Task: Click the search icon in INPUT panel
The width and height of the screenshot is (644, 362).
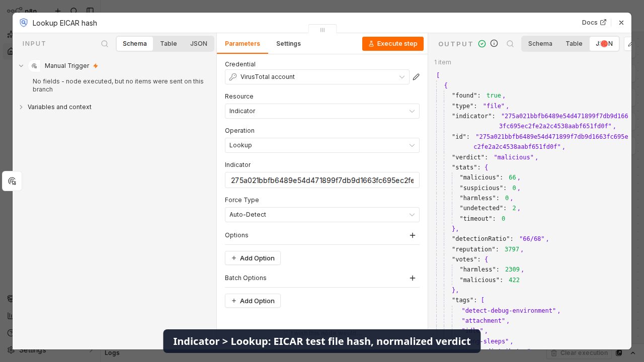Action: 105,44
